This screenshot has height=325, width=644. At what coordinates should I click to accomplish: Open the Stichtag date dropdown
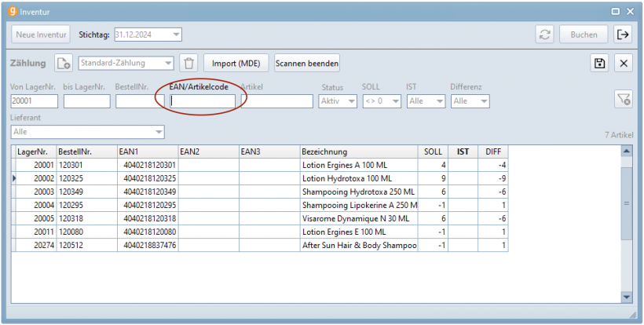point(176,35)
